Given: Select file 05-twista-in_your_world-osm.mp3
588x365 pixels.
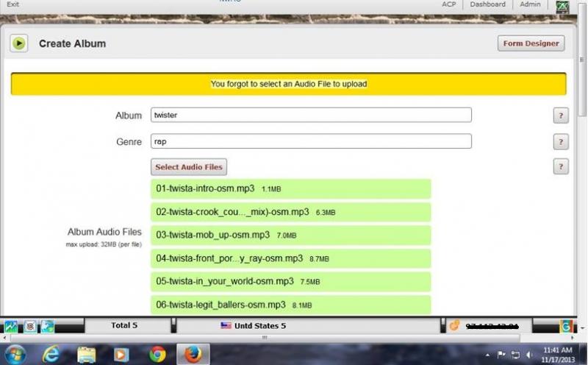Looking at the screenshot, I should tap(290, 282).
